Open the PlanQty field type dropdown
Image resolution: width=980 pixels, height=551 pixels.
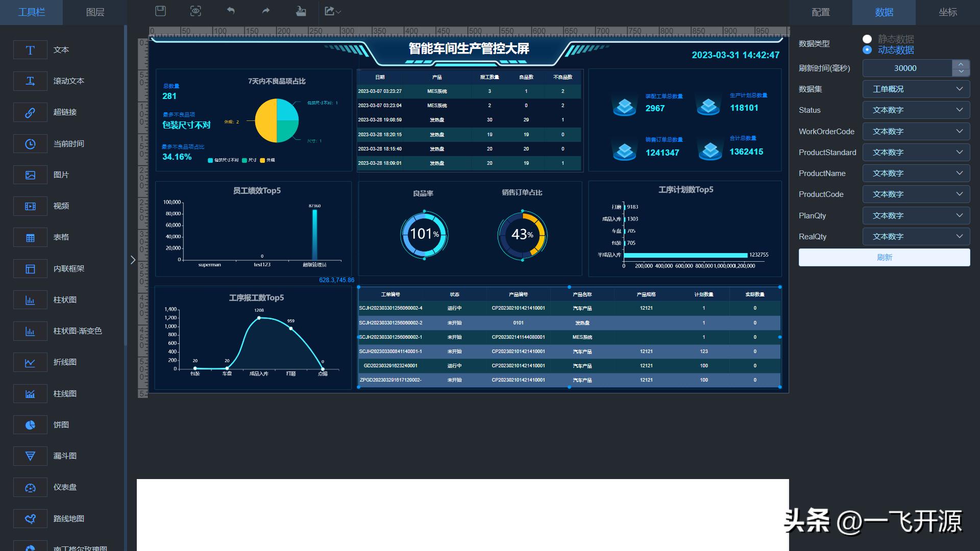(916, 215)
